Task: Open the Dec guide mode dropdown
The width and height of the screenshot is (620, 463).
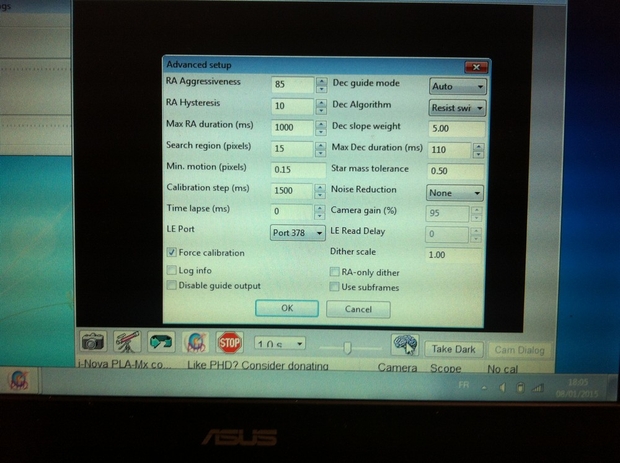Action: click(458, 86)
